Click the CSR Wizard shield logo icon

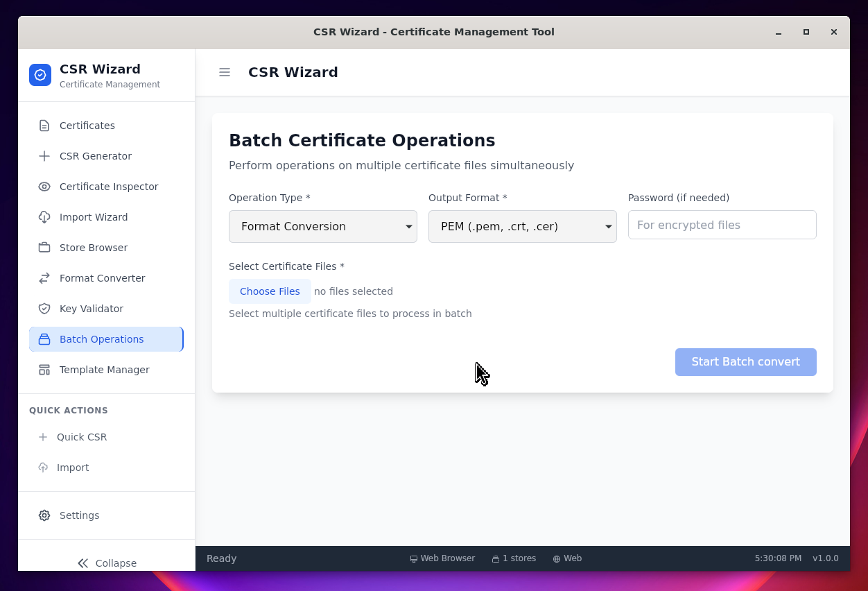(40, 75)
